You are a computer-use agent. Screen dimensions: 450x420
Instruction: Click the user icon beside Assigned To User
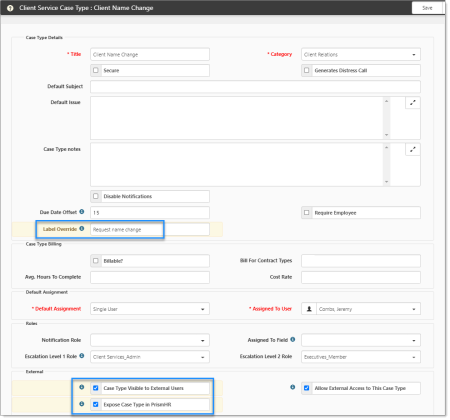pyautogui.click(x=309, y=309)
